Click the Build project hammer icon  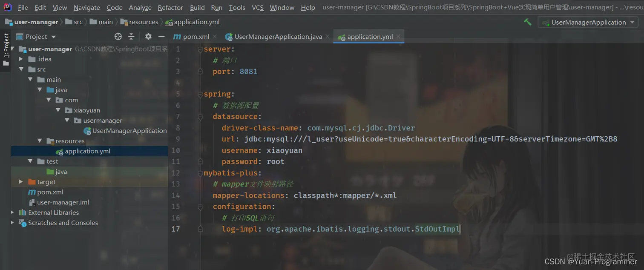(528, 22)
